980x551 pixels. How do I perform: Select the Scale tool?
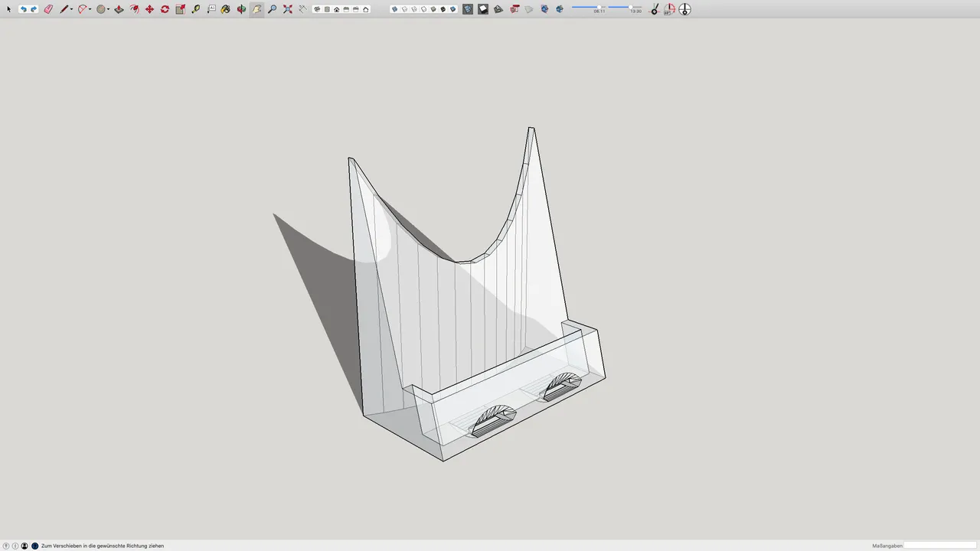click(x=180, y=9)
